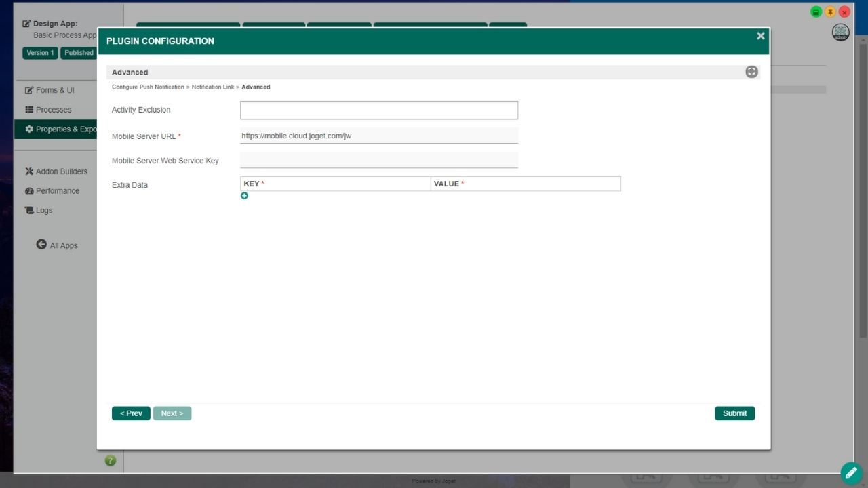Image resolution: width=868 pixels, height=488 pixels.
Task: Click the teal pencil edit floating button
Action: [851, 472]
